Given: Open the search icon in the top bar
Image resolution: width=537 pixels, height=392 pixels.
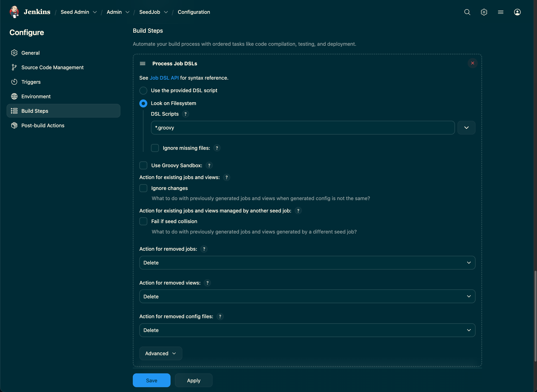Looking at the screenshot, I should coord(467,12).
